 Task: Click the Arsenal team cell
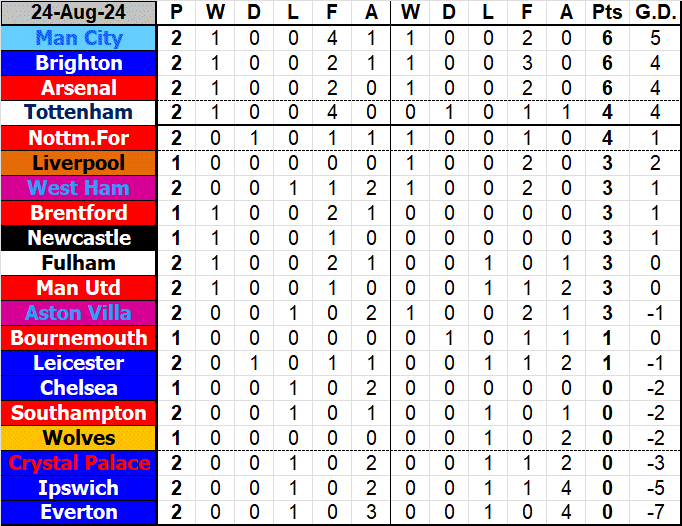pyautogui.click(x=79, y=88)
